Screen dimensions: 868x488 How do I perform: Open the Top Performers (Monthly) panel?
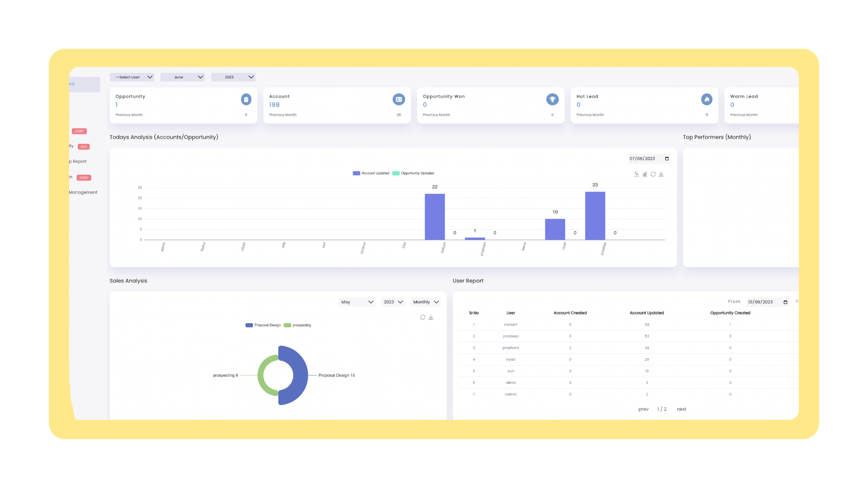point(717,137)
